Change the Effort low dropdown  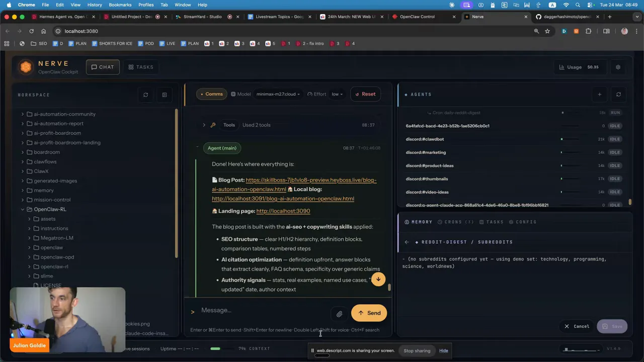[337, 94]
